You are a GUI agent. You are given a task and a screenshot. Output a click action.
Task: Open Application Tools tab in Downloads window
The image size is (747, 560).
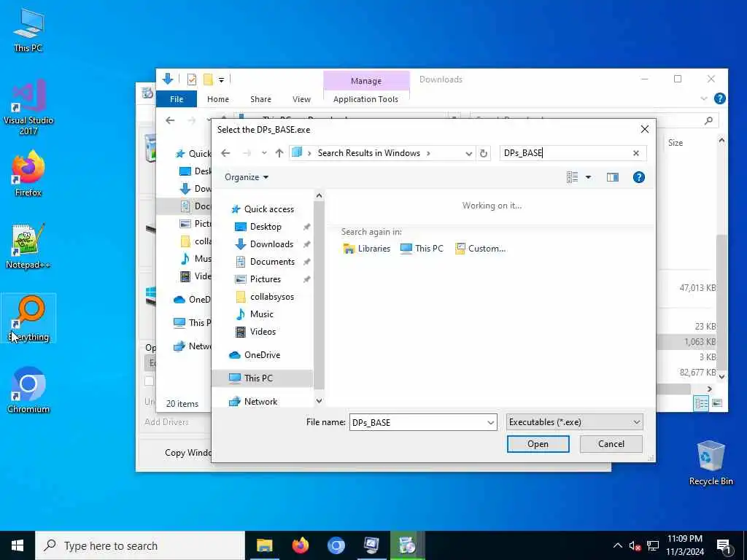point(365,99)
